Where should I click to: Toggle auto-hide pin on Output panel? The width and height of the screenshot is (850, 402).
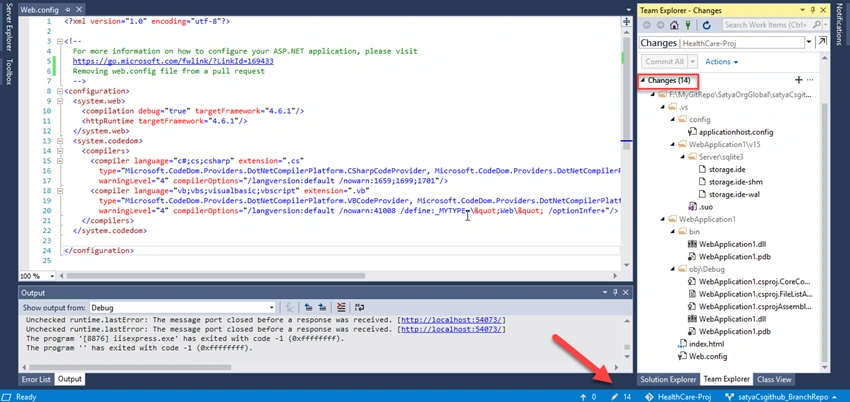615,293
